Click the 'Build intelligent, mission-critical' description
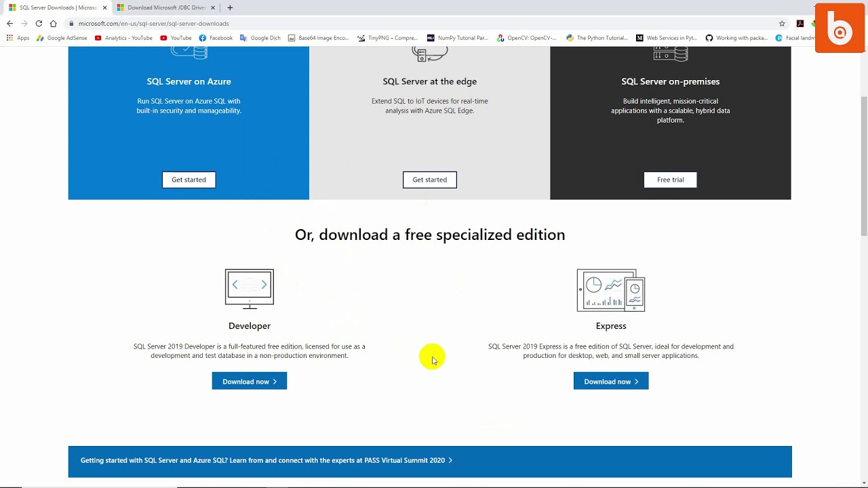This screenshot has width=868, height=488. pos(670,110)
